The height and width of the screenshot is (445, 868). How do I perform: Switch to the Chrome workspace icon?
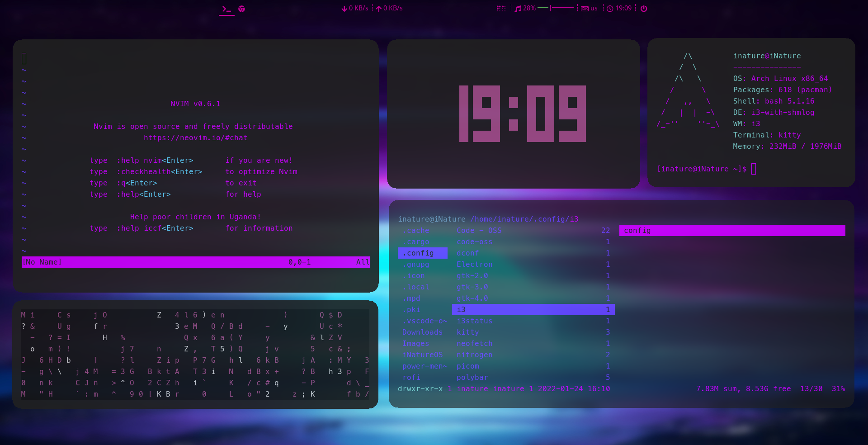(242, 9)
